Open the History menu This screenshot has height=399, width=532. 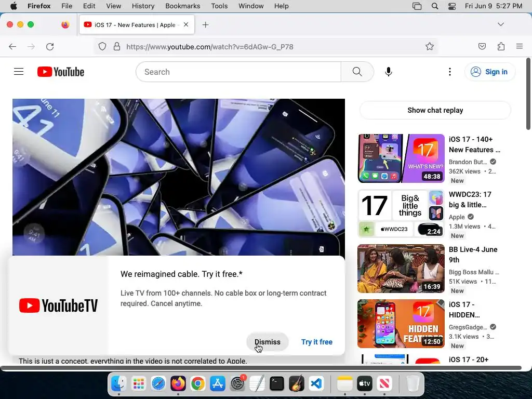tap(143, 6)
